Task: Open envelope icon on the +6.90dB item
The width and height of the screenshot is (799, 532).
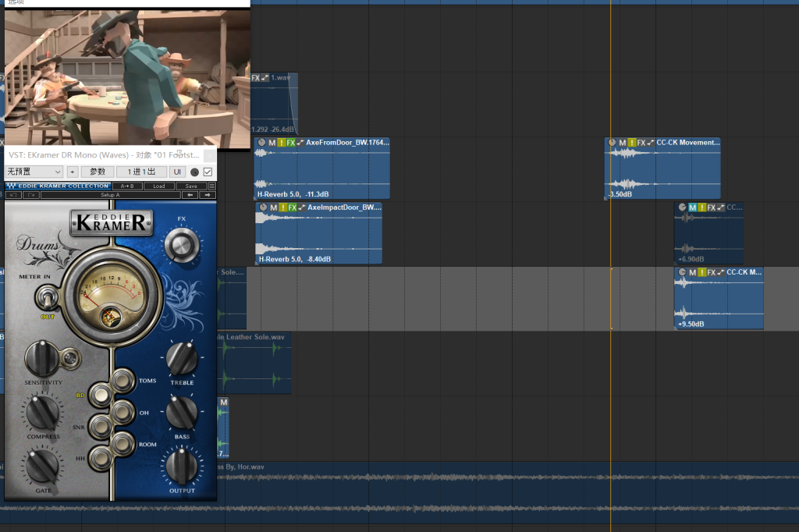Action: [x=720, y=207]
